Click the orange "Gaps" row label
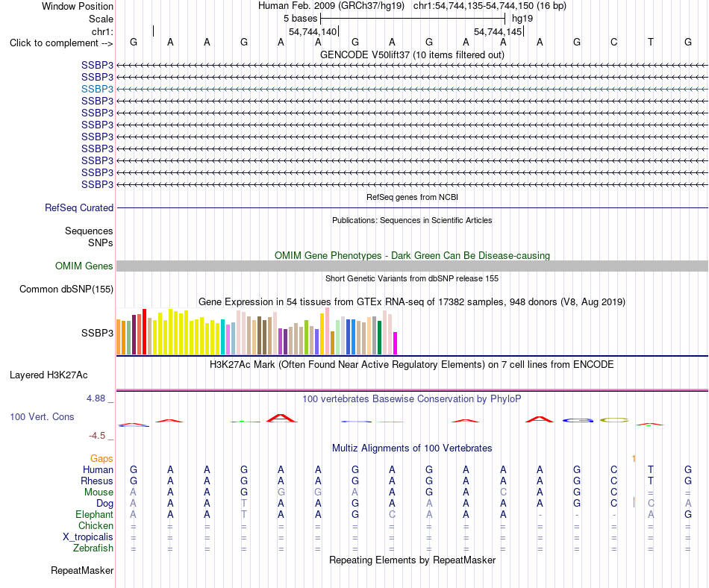 coord(101,459)
